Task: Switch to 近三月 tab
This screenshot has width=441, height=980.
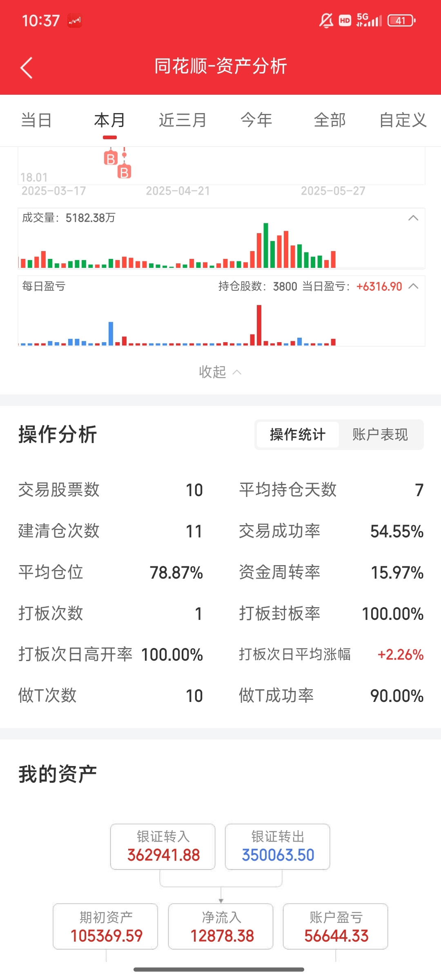Action: (x=183, y=120)
